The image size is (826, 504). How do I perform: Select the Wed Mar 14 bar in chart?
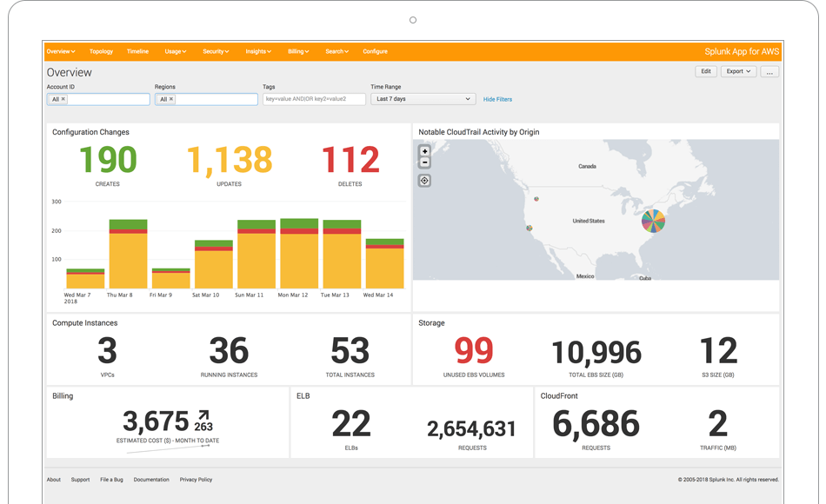point(384,264)
